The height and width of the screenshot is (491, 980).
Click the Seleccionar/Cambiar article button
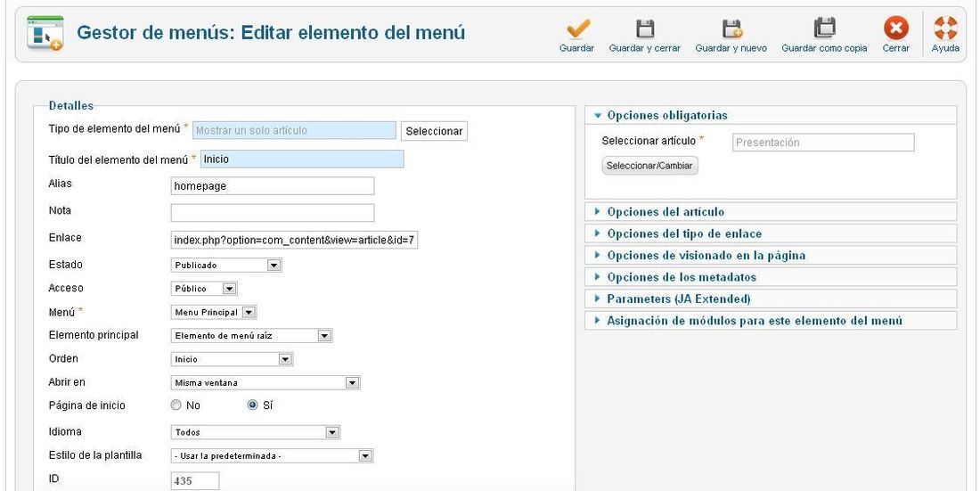649,166
